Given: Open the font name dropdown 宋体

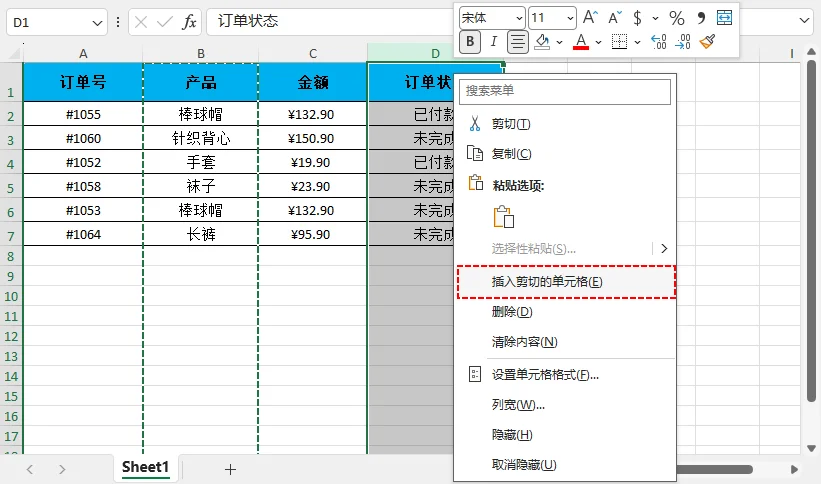Looking at the screenshot, I should click(519, 18).
